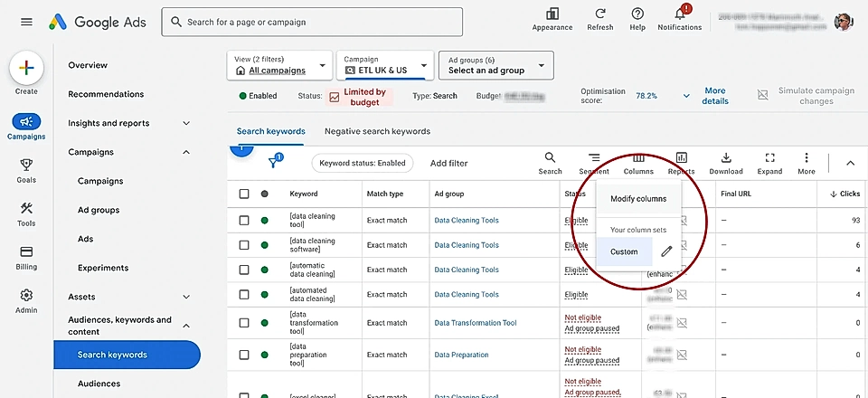Open the Reports toolbar option
Image resolution: width=868 pixels, height=398 pixels.
click(682, 164)
